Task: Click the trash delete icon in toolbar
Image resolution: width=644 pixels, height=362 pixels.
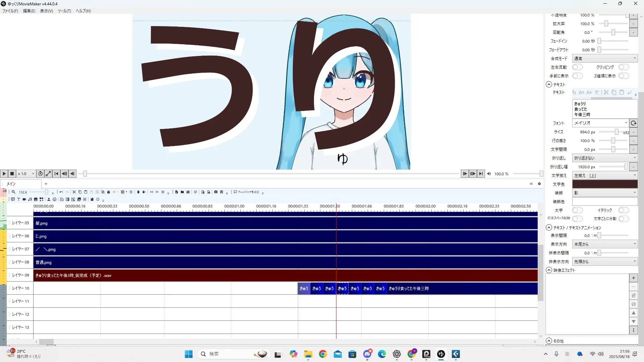Action: click(x=138, y=192)
